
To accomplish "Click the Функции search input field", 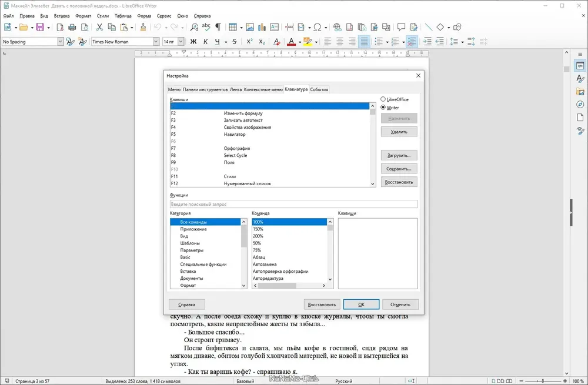I will (293, 205).
